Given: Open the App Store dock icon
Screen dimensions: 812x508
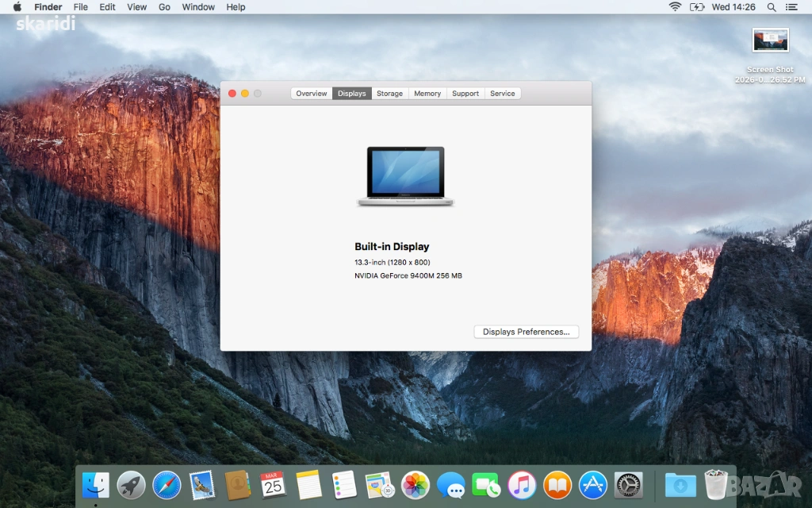Looking at the screenshot, I should pos(593,484).
